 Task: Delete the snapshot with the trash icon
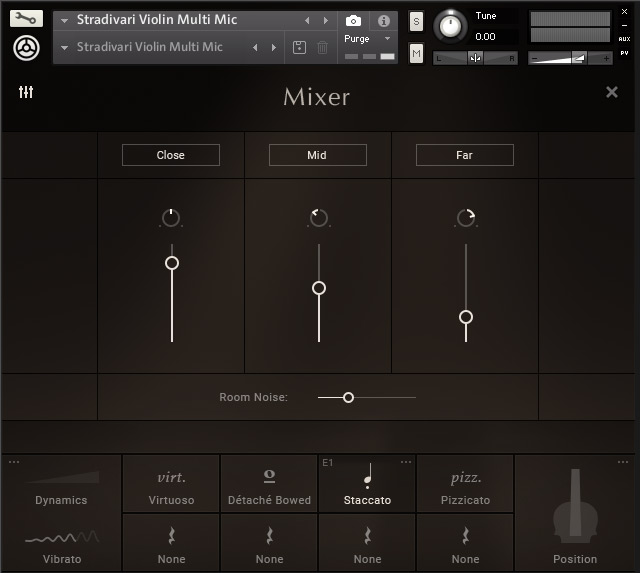(x=322, y=47)
